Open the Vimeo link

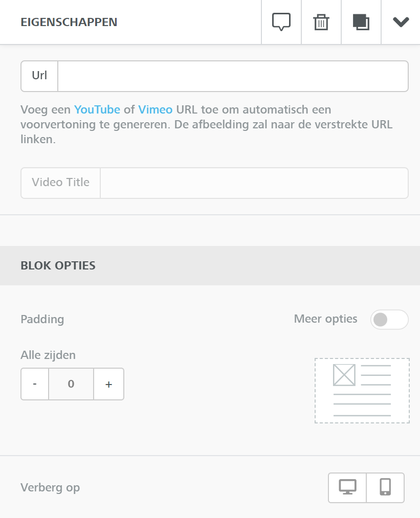pos(155,109)
